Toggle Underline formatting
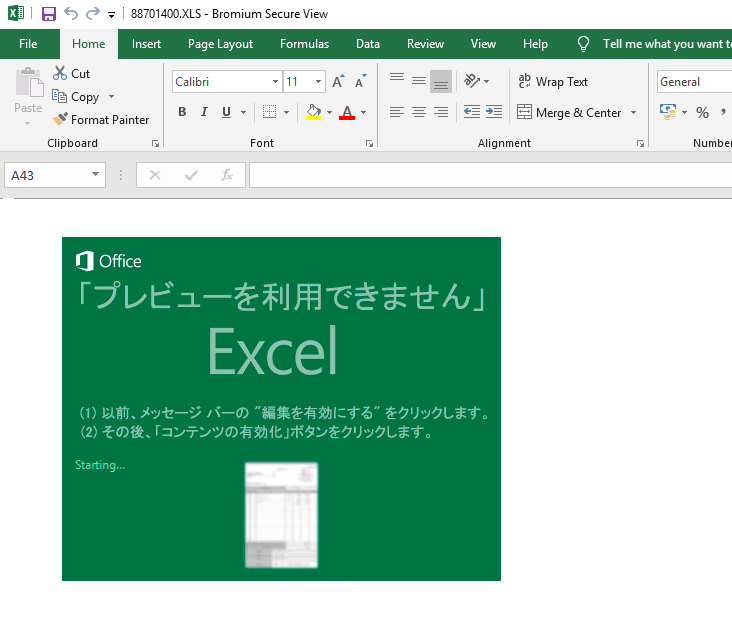The height and width of the screenshot is (641, 732). click(x=226, y=112)
